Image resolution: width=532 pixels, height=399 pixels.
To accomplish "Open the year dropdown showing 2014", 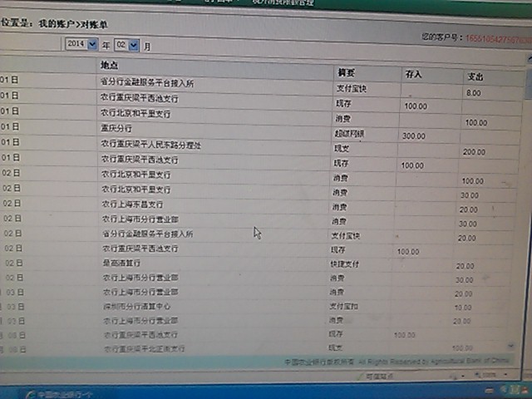I will point(81,44).
